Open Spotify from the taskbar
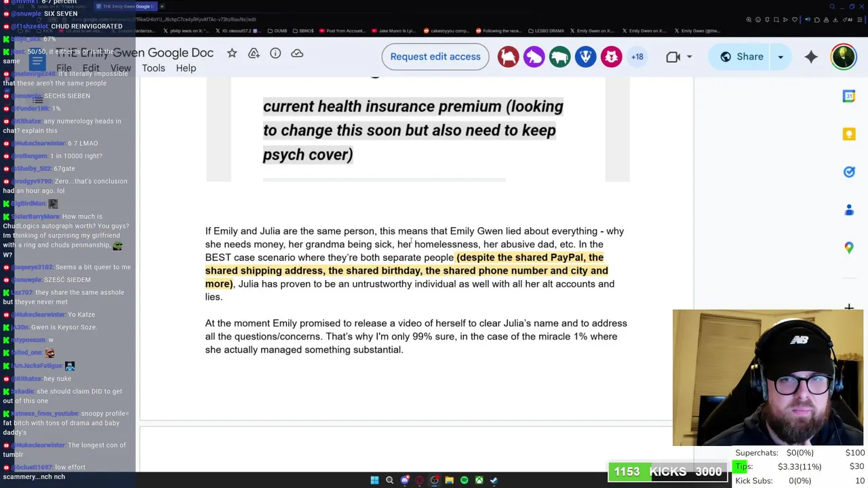 pos(464,481)
